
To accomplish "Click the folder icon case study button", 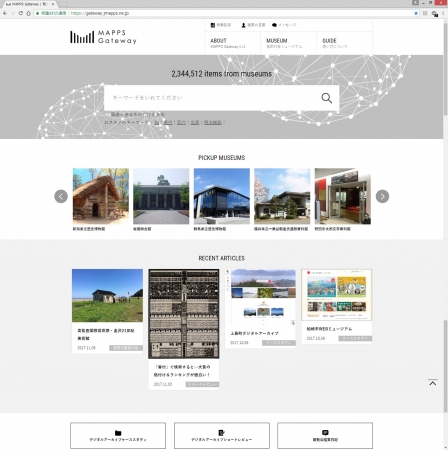I will click(118, 436).
